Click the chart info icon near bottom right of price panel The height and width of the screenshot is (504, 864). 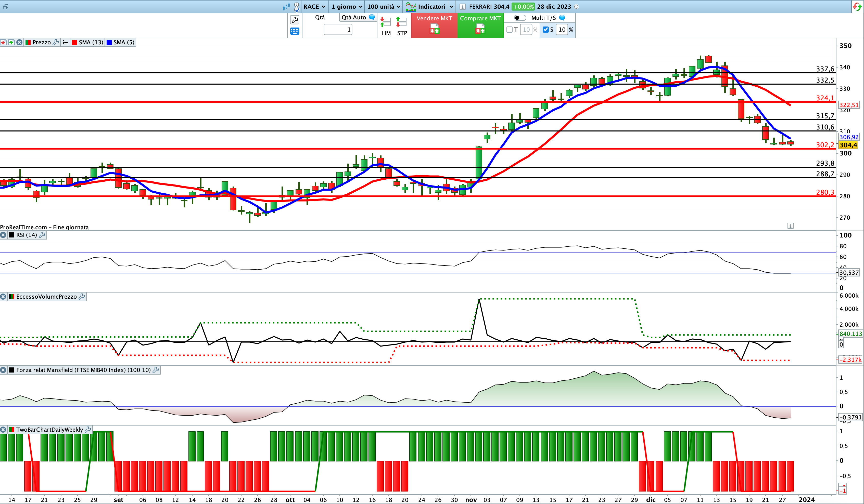(790, 226)
